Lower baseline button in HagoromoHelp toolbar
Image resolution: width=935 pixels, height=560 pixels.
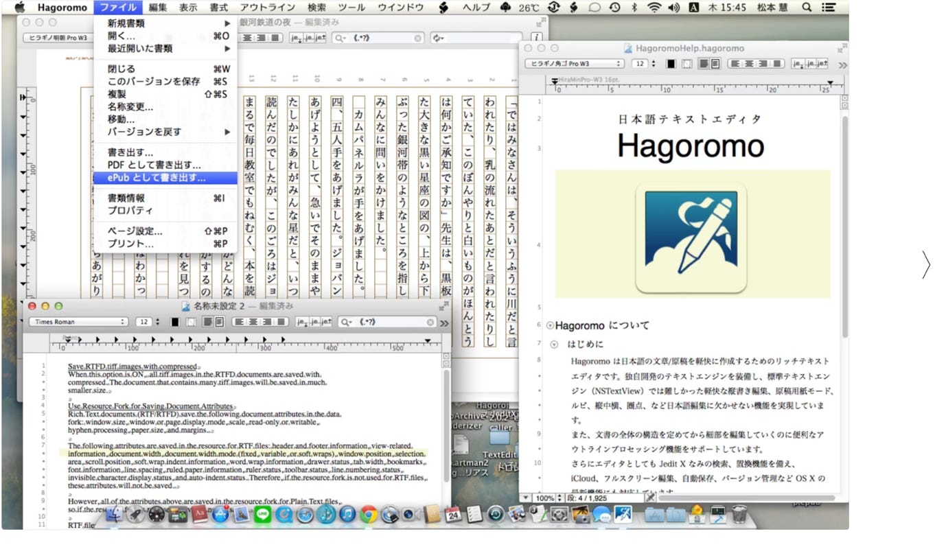(x=798, y=64)
